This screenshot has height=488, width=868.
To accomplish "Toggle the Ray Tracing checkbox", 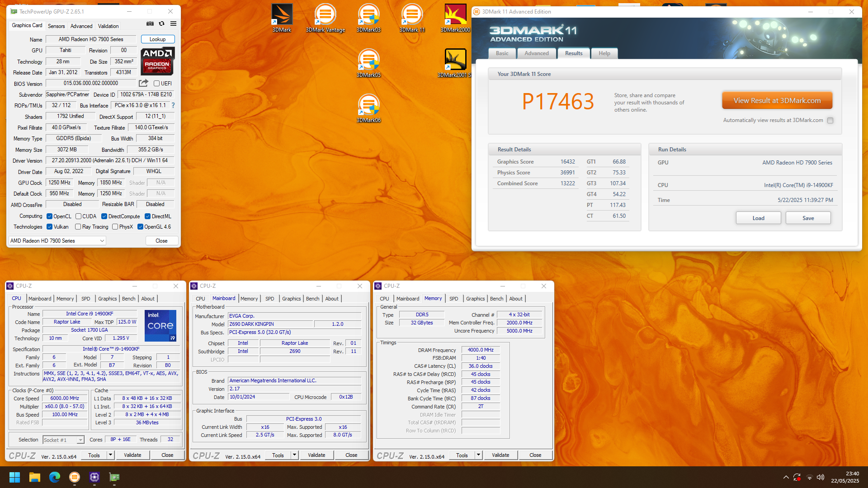I will 78,227.
